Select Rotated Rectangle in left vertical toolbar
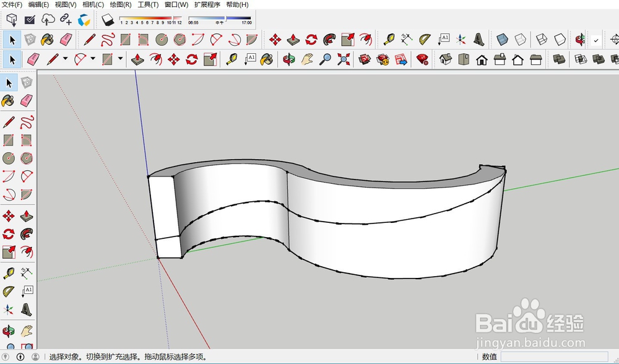Viewport: 619px width, 364px height. [x=27, y=140]
